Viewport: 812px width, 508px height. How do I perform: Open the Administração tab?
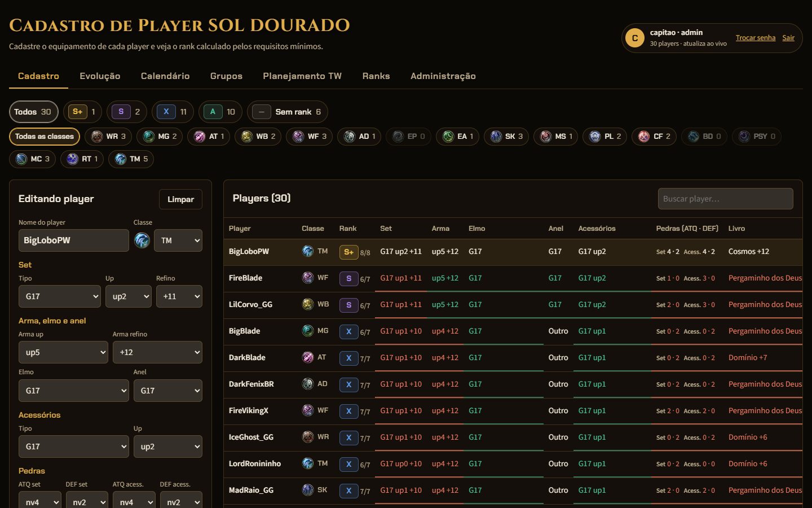[443, 76]
